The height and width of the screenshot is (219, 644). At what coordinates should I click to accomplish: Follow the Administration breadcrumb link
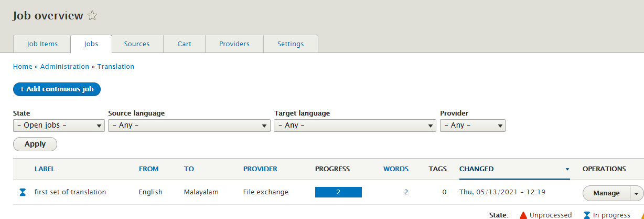[x=65, y=67]
